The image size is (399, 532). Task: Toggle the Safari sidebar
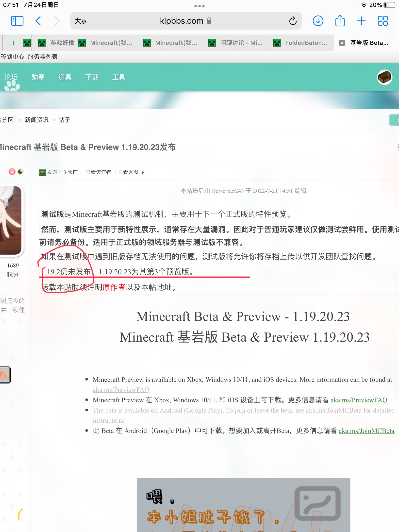(17, 21)
